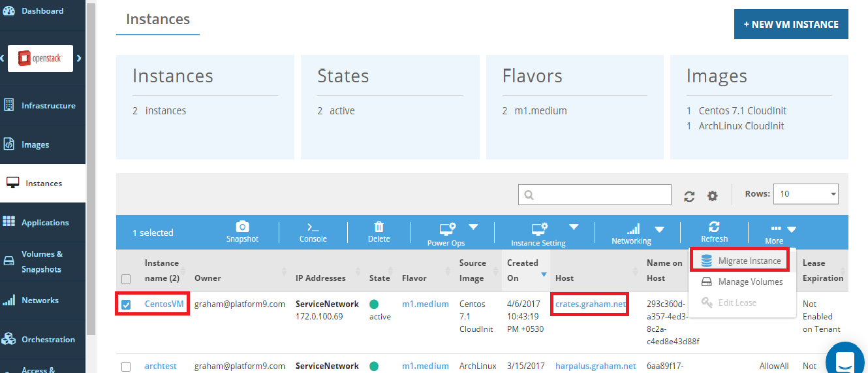
Task: Click the reload icon beside search box
Action: click(x=689, y=196)
